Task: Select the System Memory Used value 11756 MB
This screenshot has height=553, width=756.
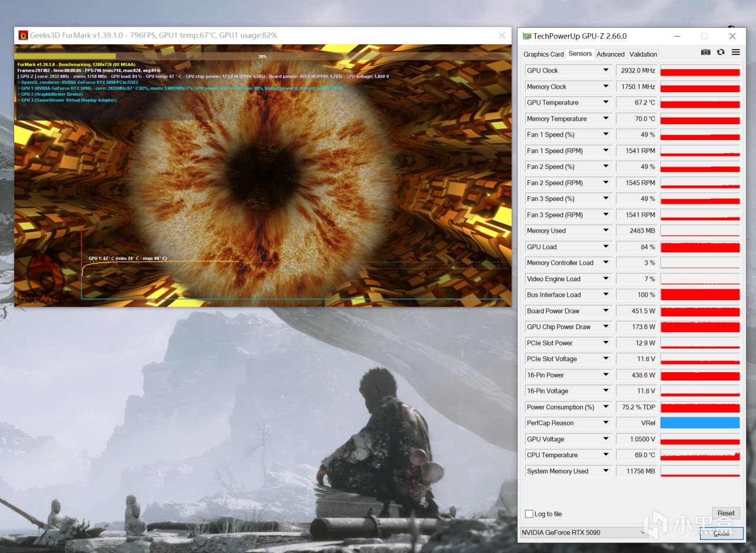Action: coord(637,471)
